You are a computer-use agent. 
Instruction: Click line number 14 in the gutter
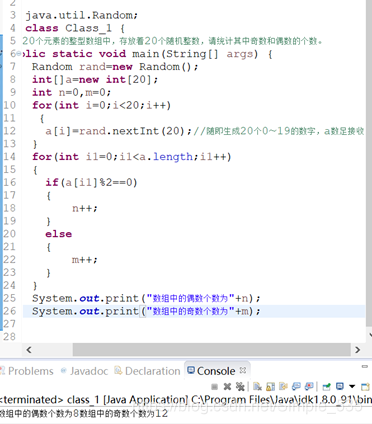click(9, 157)
